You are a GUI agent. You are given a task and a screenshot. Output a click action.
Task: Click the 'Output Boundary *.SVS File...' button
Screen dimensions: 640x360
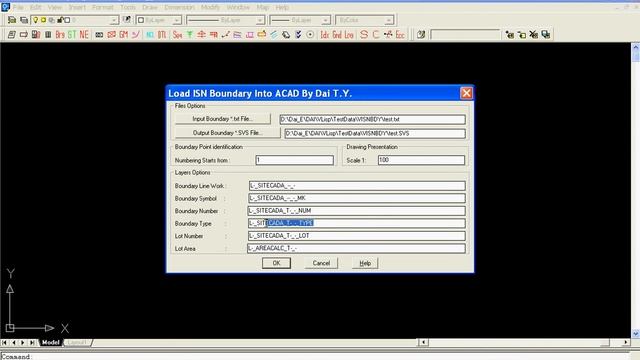point(227,133)
